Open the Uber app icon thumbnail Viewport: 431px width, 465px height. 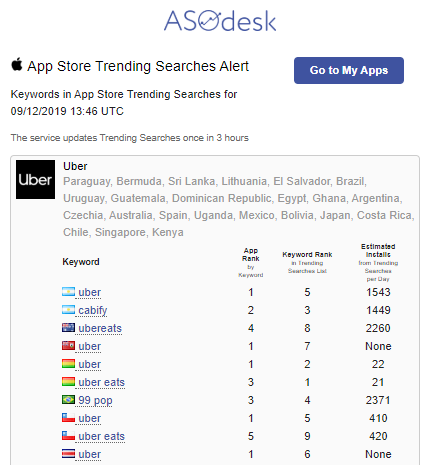35,179
